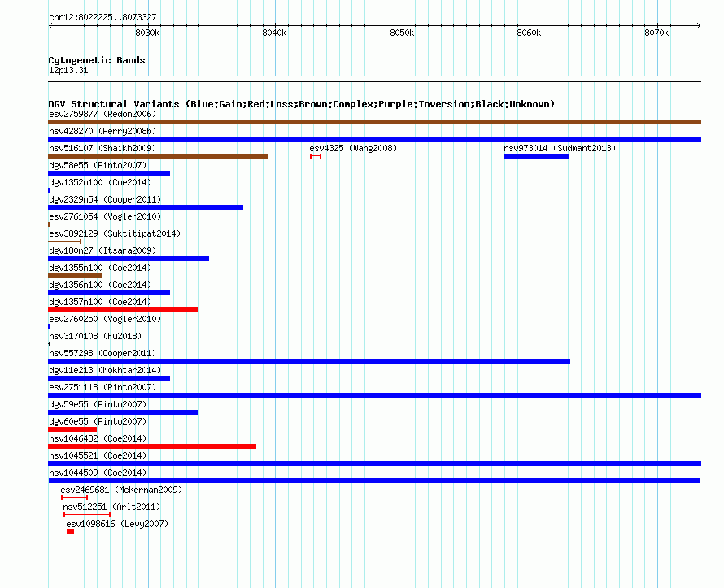Image resolution: width=724 pixels, height=588 pixels.
Task: Click the blue nsv1044509 gain bar
Action: 374,481
